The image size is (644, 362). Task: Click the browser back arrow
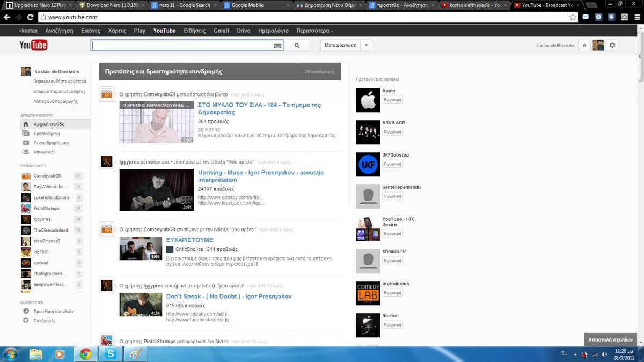click(x=7, y=17)
